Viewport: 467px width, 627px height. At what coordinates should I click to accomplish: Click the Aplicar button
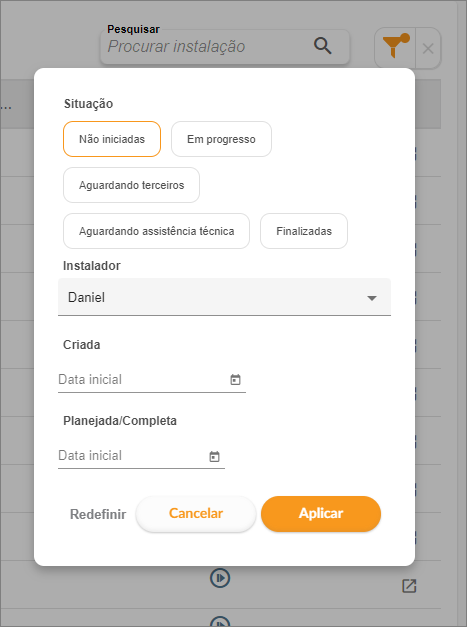321,514
